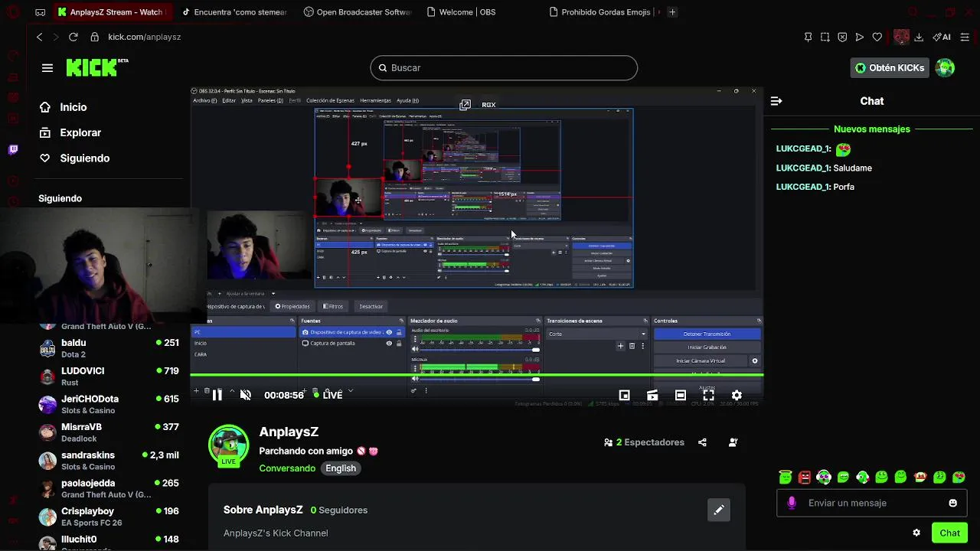
Task: Reload the kick.com page
Action: pos(73,37)
